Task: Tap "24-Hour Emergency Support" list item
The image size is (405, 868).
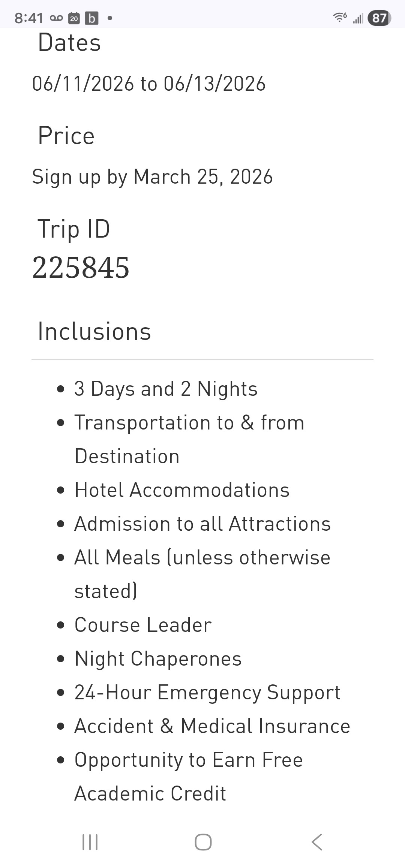Action: (x=207, y=692)
